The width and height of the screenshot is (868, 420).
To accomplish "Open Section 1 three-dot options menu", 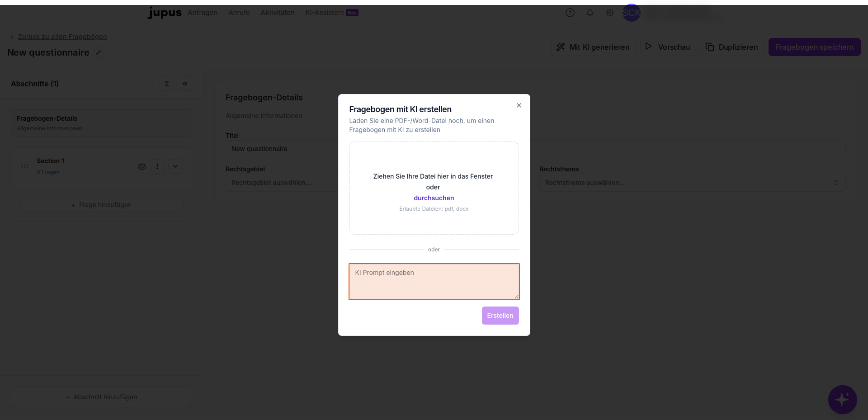I will (x=157, y=166).
